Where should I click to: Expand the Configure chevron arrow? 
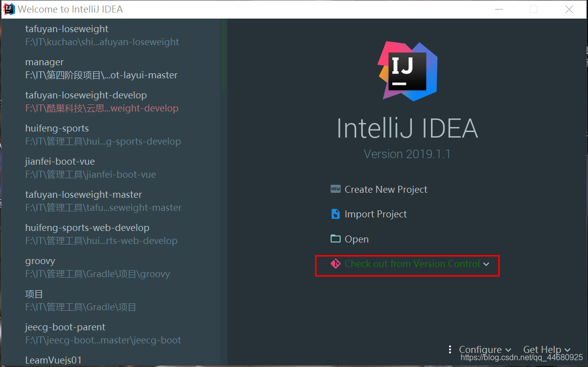pyautogui.click(x=508, y=350)
